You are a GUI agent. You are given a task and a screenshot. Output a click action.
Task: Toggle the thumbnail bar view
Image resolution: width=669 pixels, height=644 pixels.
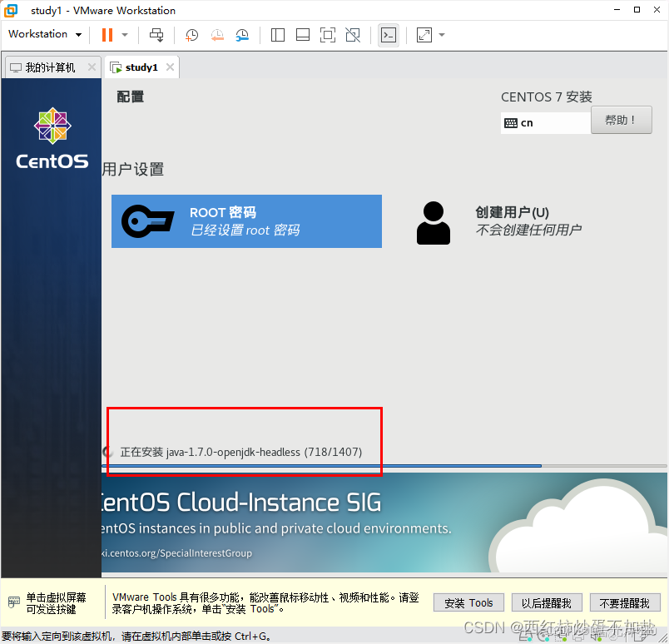[303, 35]
